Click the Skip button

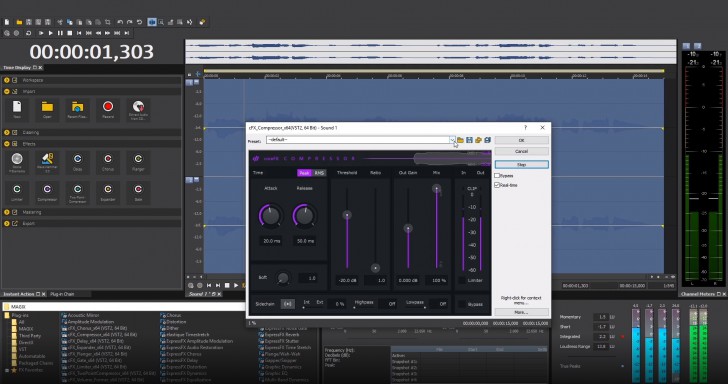(x=521, y=164)
